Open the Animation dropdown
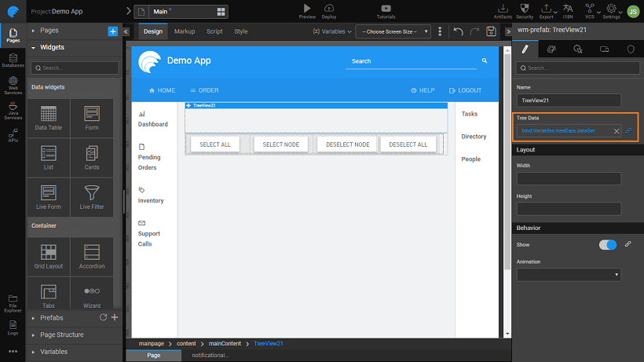This screenshot has width=644, height=362. click(x=569, y=275)
